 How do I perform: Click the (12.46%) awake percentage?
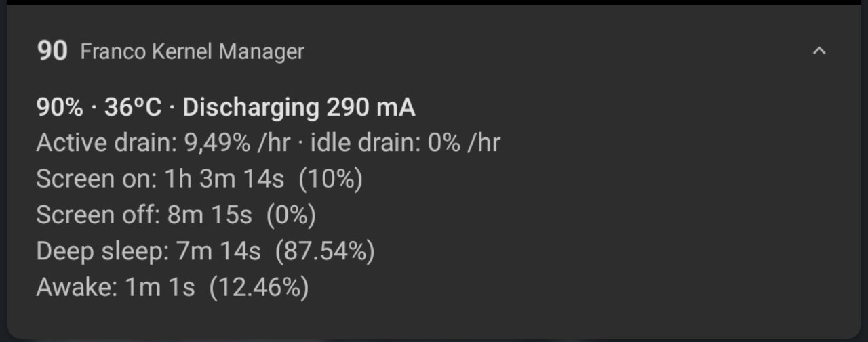pyautogui.click(x=259, y=287)
